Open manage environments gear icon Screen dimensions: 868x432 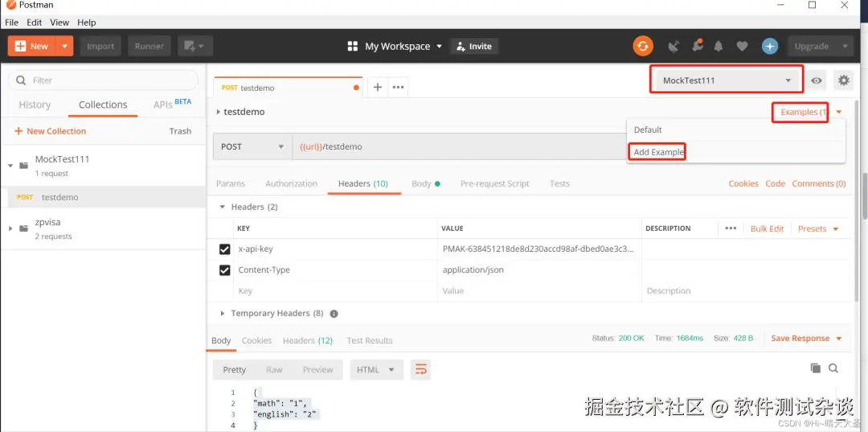tap(843, 80)
